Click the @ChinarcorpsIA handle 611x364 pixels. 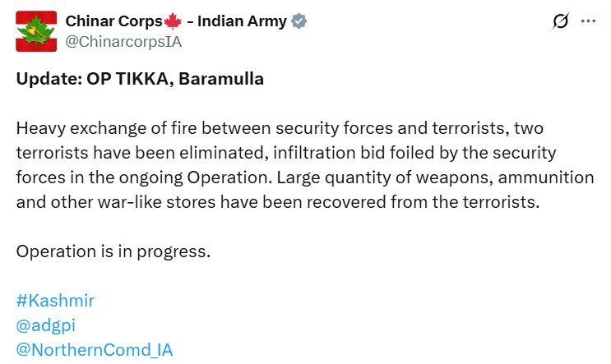tap(123, 40)
